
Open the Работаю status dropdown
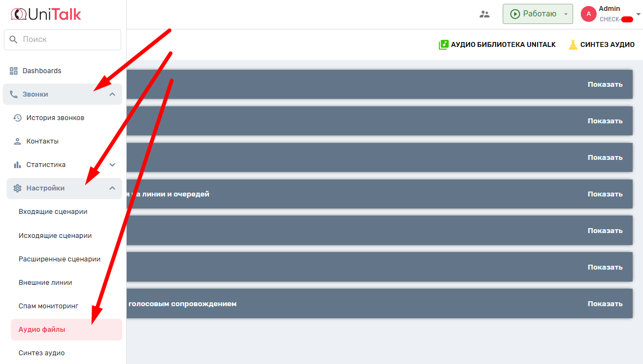[x=566, y=14]
